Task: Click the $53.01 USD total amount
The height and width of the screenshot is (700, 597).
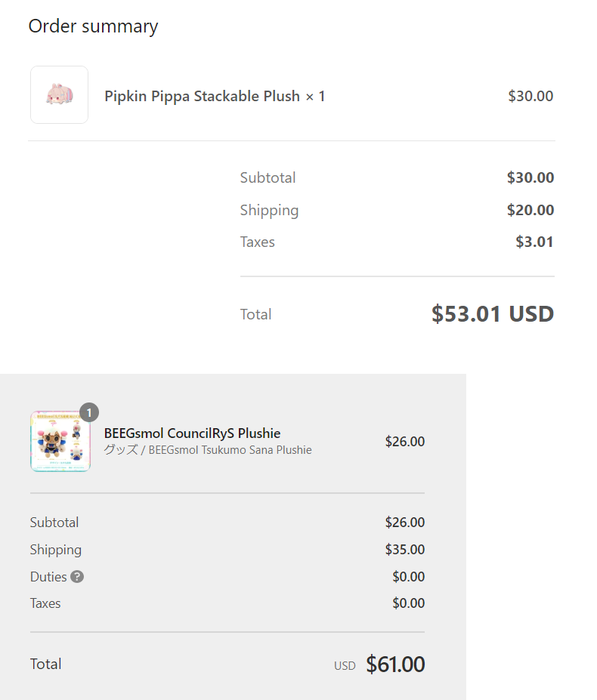Action: tap(493, 314)
